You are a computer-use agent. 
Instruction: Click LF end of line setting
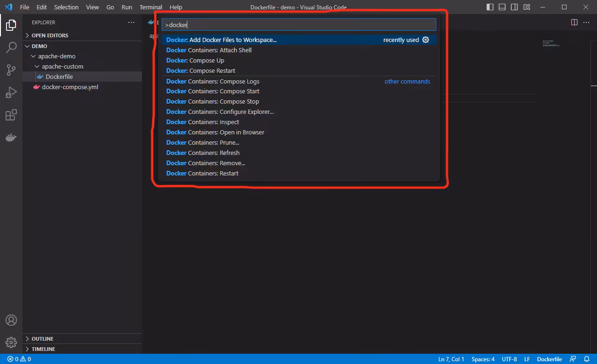527,359
